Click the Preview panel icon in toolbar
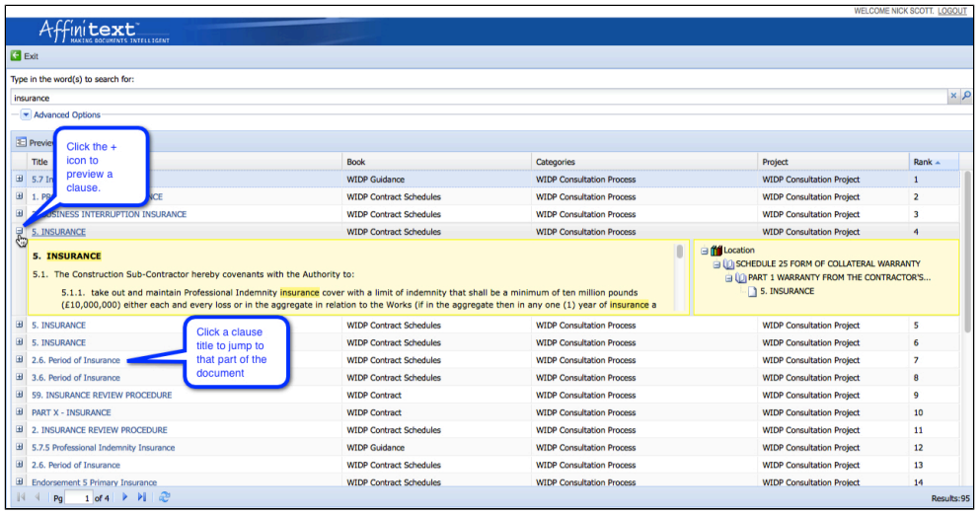The image size is (980, 514). (x=21, y=142)
